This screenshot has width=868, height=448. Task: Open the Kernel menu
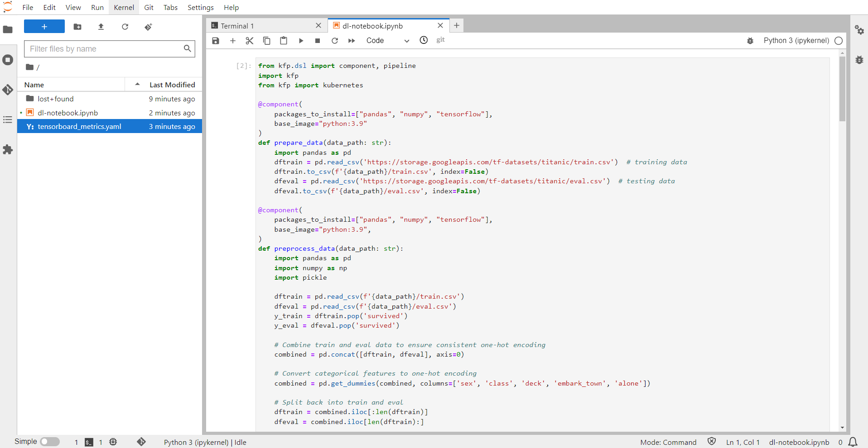coord(124,7)
